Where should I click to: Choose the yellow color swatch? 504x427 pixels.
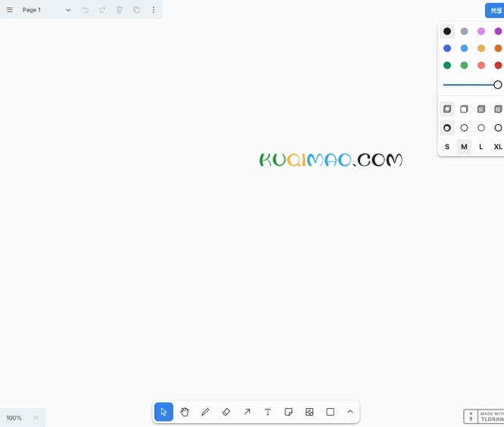point(481,48)
